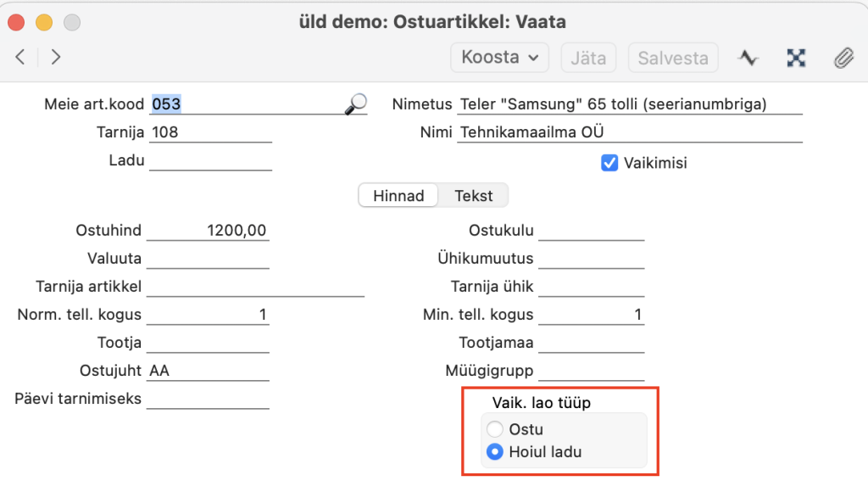Click the Ostujuht field containing AA
The width and height of the screenshot is (868, 481).
(x=209, y=371)
